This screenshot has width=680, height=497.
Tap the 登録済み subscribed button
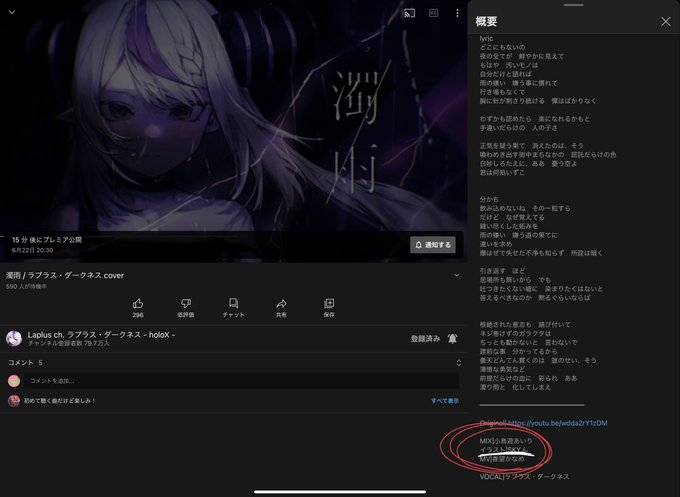[425, 339]
